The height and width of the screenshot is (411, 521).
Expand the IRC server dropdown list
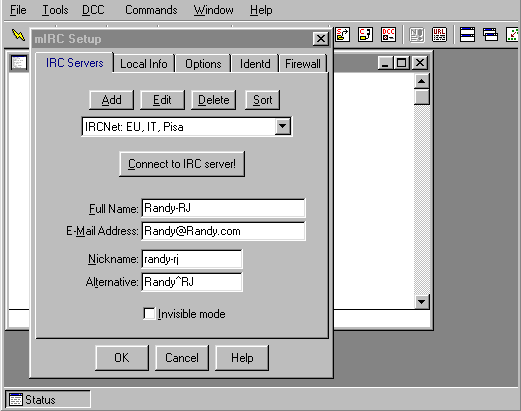[283, 126]
